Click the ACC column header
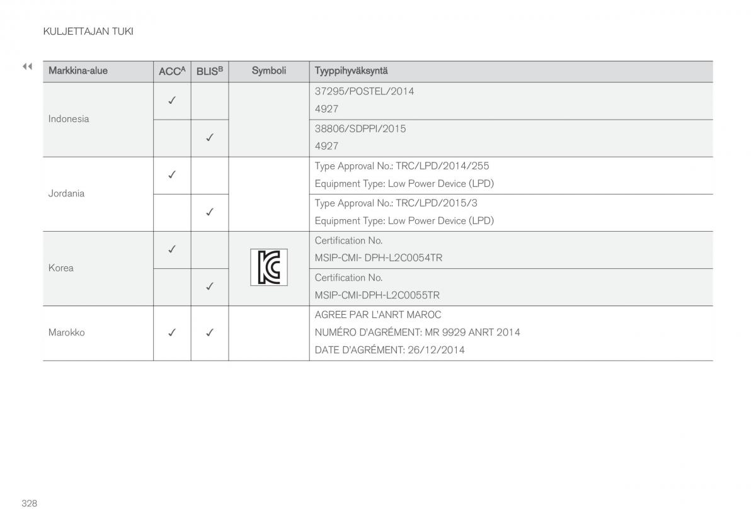The image size is (756, 532). pos(172,71)
